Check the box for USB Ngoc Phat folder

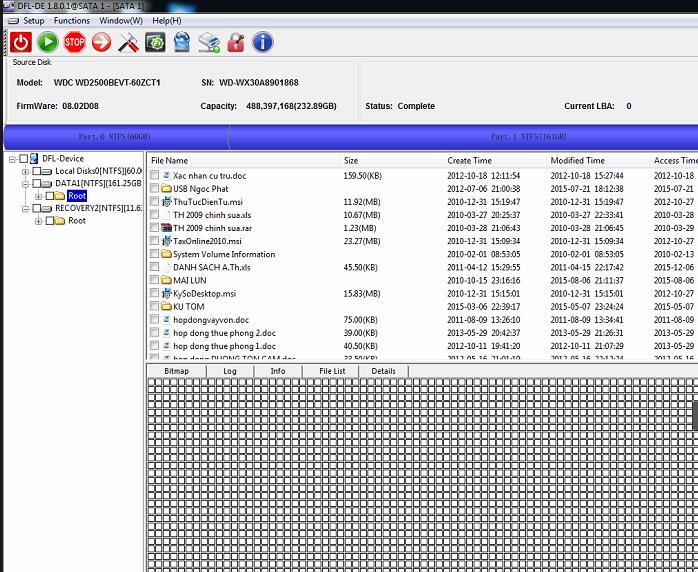point(154,188)
